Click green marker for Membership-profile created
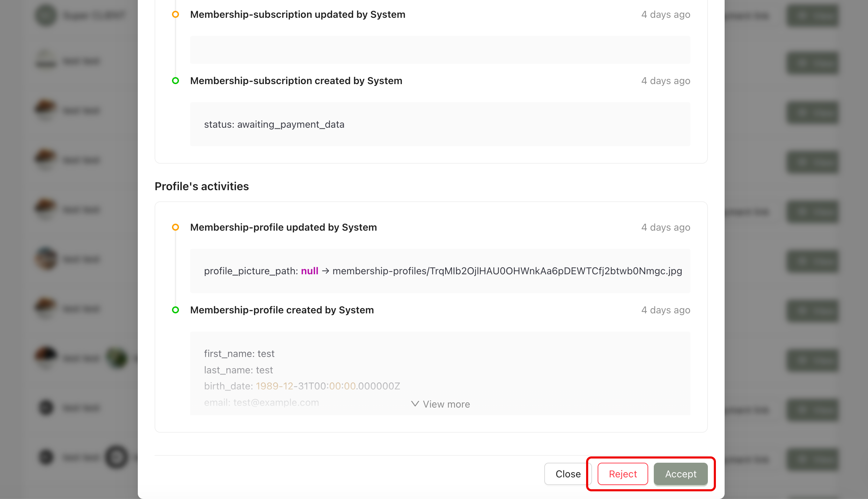This screenshot has width=868, height=499. pyautogui.click(x=175, y=310)
